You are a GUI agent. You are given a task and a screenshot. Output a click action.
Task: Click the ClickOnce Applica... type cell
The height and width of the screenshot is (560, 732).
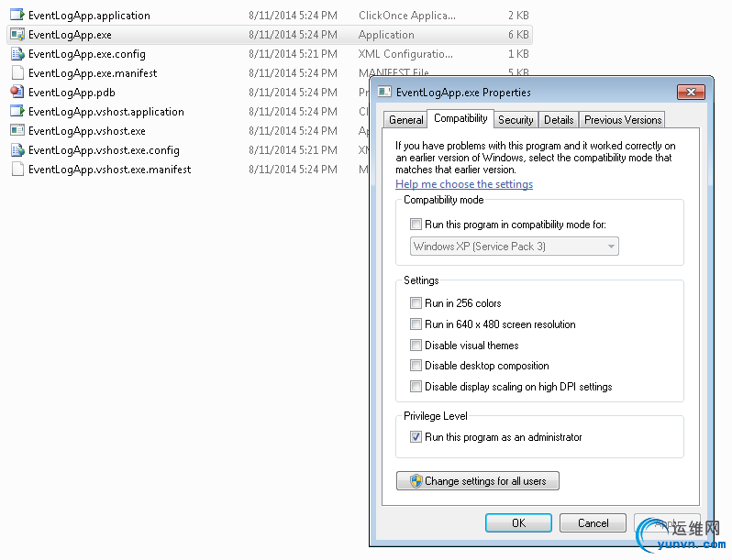(407, 16)
